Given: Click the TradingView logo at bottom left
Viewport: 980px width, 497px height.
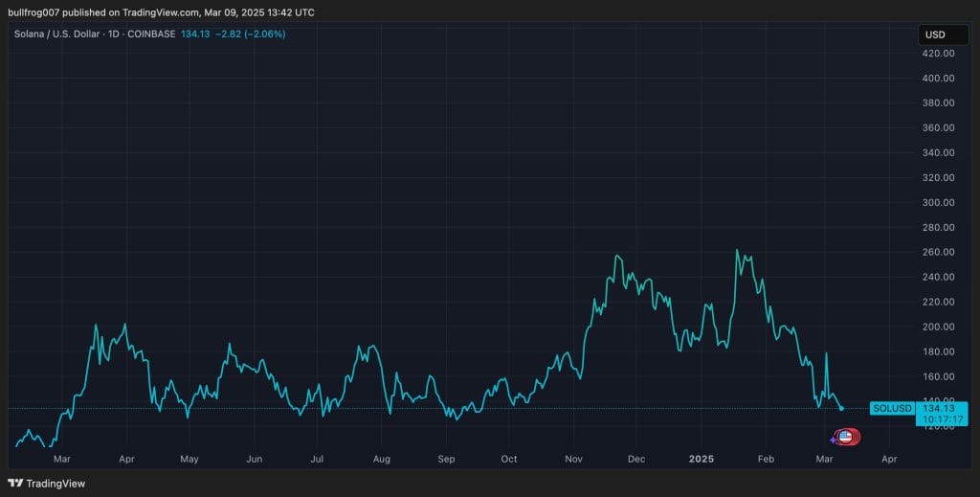Looking at the screenshot, I should [x=46, y=484].
